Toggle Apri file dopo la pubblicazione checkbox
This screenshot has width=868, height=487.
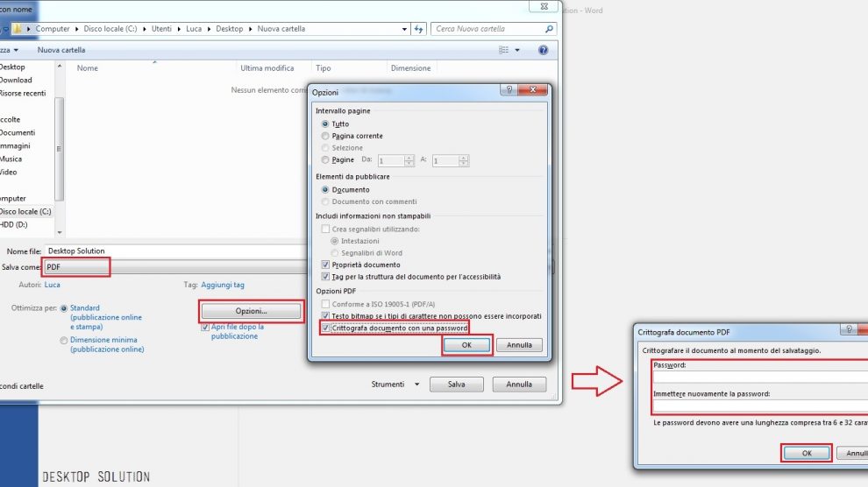click(205, 328)
